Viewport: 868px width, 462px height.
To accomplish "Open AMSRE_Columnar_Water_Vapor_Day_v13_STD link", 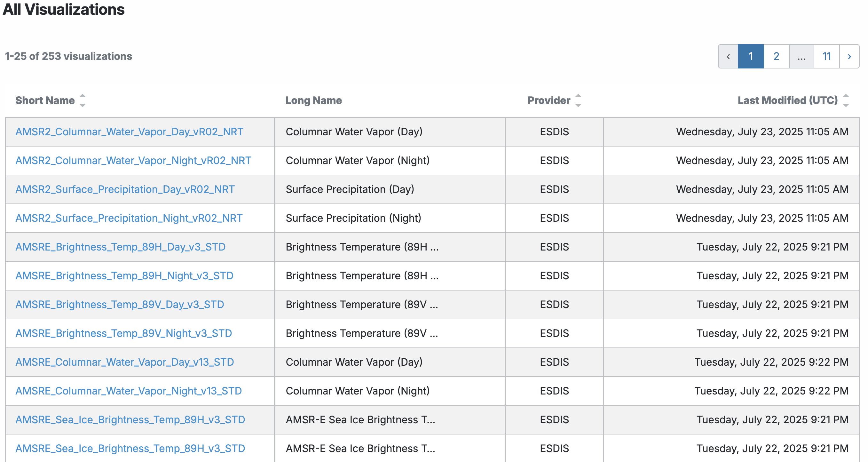I will (x=124, y=362).
